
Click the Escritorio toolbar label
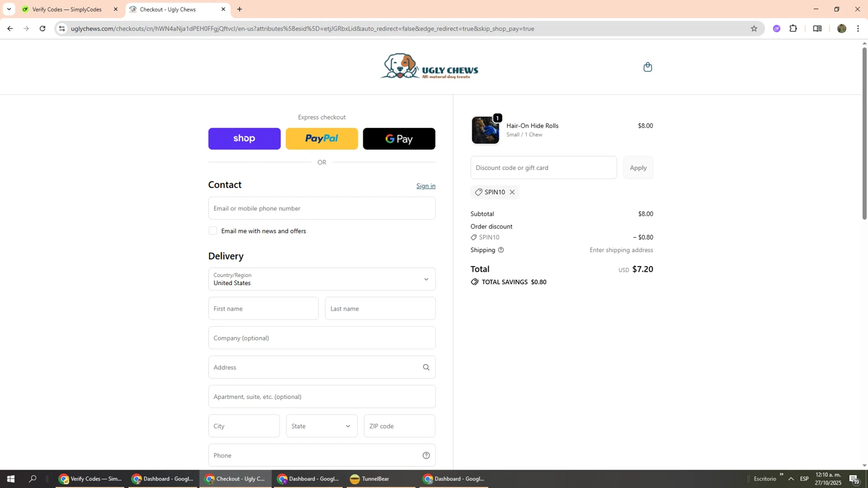[x=765, y=479]
